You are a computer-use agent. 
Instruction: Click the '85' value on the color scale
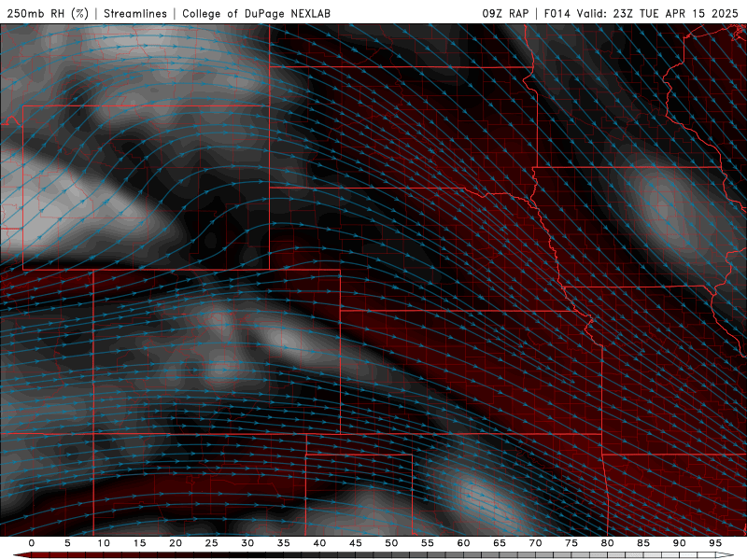tap(643, 543)
